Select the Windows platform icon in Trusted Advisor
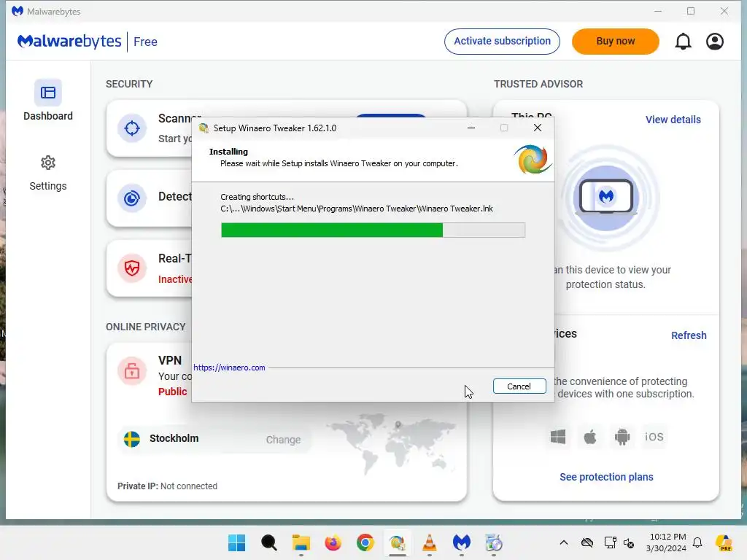Viewport: 747px width, 560px height. coord(558,437)
